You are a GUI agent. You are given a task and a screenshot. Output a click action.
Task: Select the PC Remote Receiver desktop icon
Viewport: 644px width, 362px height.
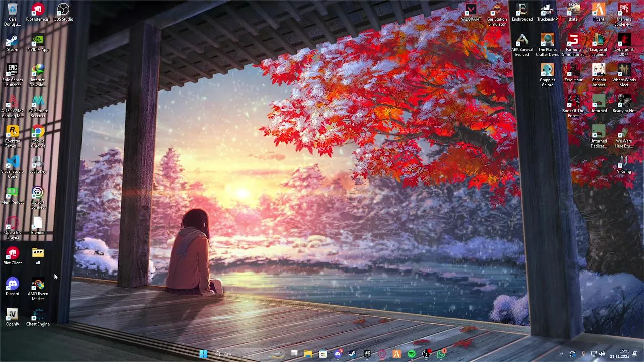coord(38,106)
